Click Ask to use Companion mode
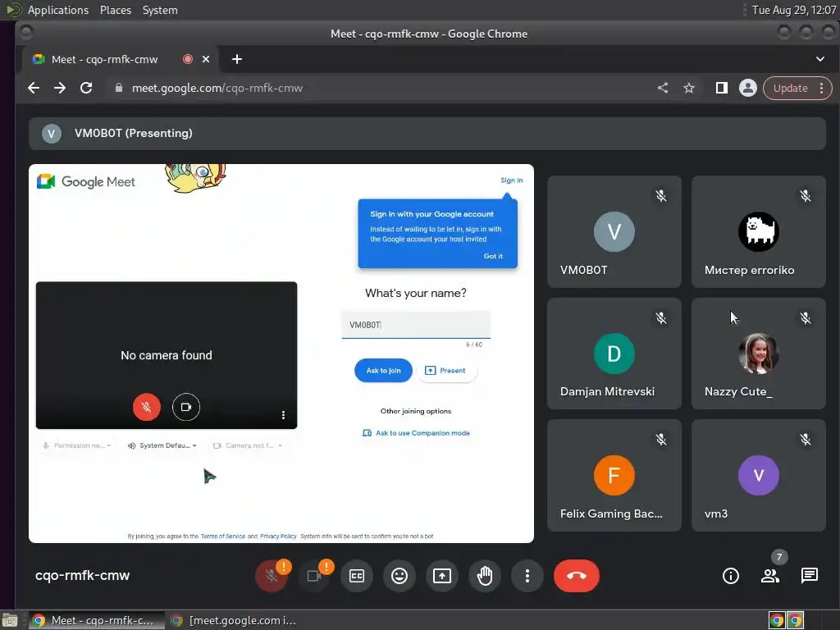The height and width of the screenshot is (630, 840). tap(416, 433)
